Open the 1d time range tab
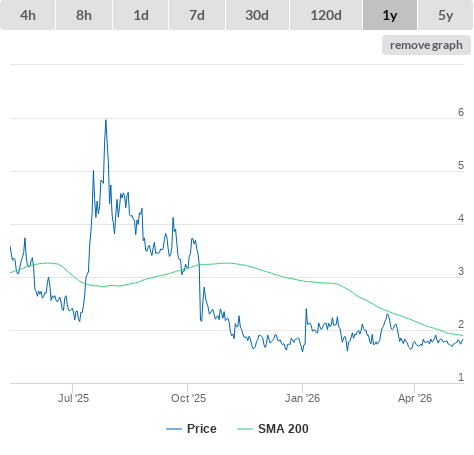474x455 pixels. (141, 15)
